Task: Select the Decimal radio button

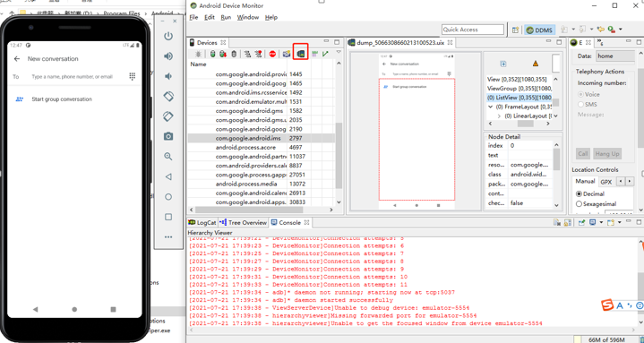Action: click(x=580, y=193)
